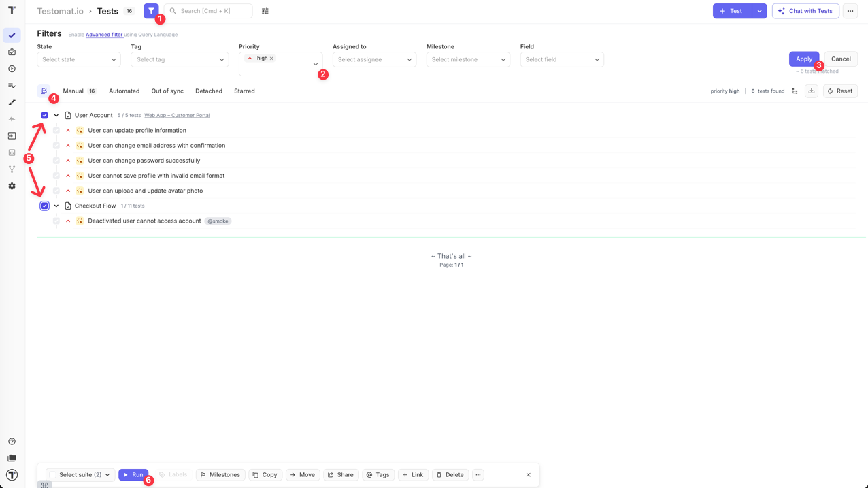The width and height of the screenshot is (868, 488).
Task: Toggle checkbox for 'User can change password successfully'
Action: [x=56, y=161]
